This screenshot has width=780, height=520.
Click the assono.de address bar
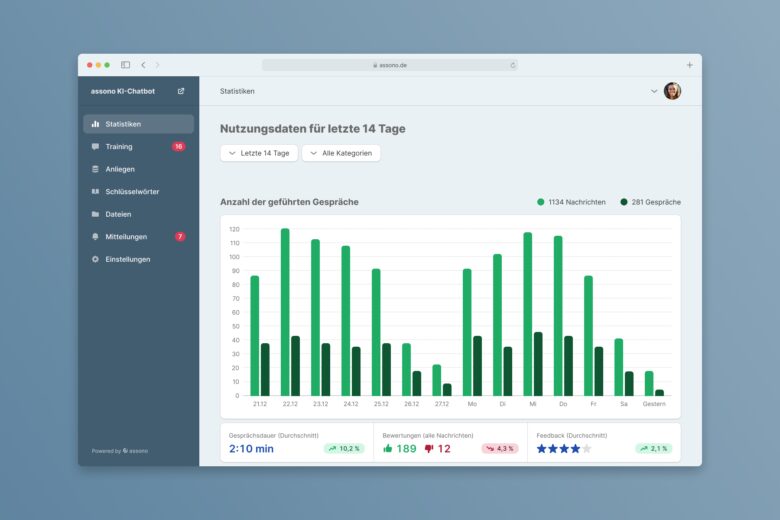point(390,65)
